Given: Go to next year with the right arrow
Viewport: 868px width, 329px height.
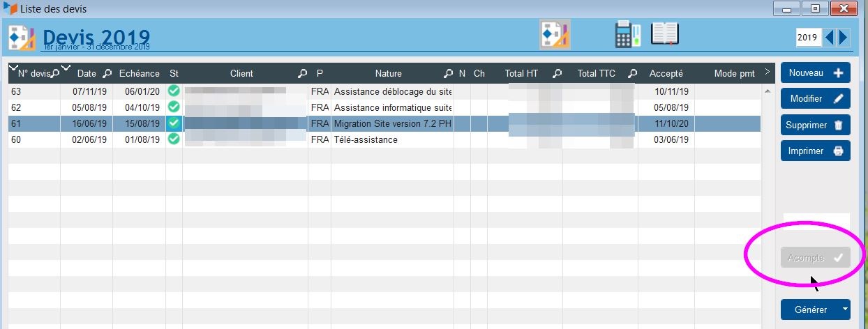Looking at the screenshot, I should click(844, 37).
